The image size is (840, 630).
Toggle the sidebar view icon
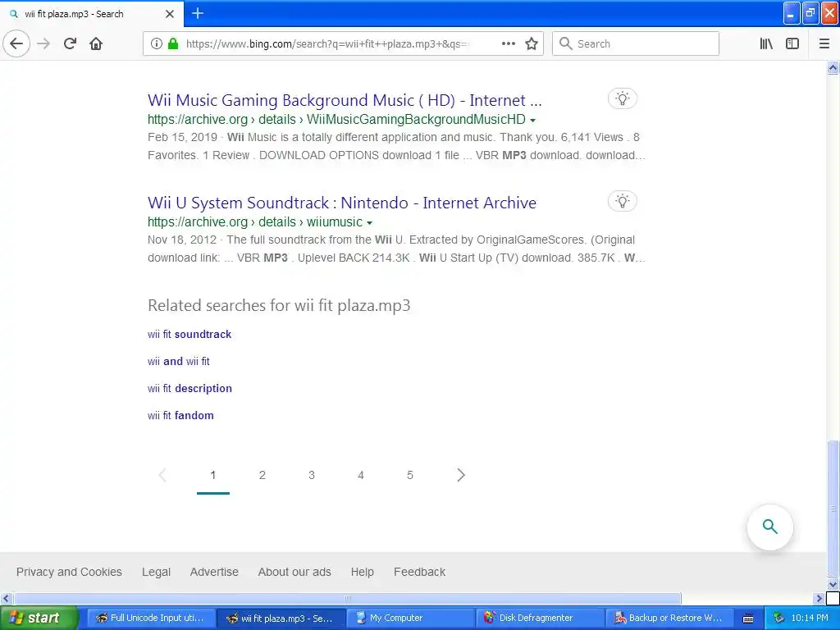[792, 43]
